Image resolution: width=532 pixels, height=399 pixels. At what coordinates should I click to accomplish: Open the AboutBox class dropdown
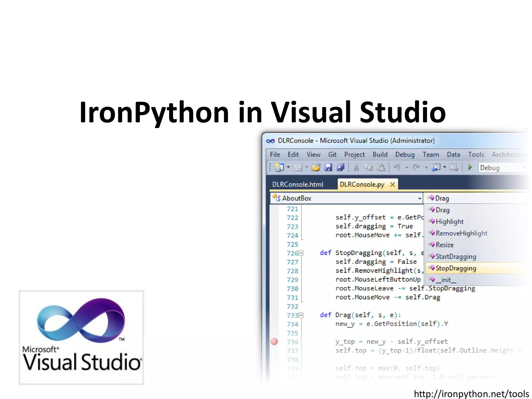(x=347, y=198)
